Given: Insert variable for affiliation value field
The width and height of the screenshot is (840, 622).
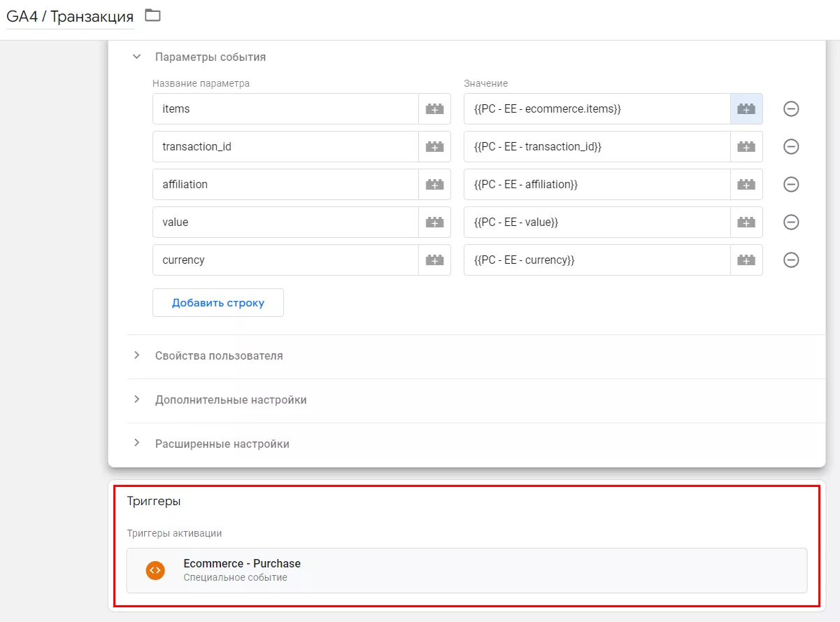Looking at the screenshot, I should tap(746, 185).
